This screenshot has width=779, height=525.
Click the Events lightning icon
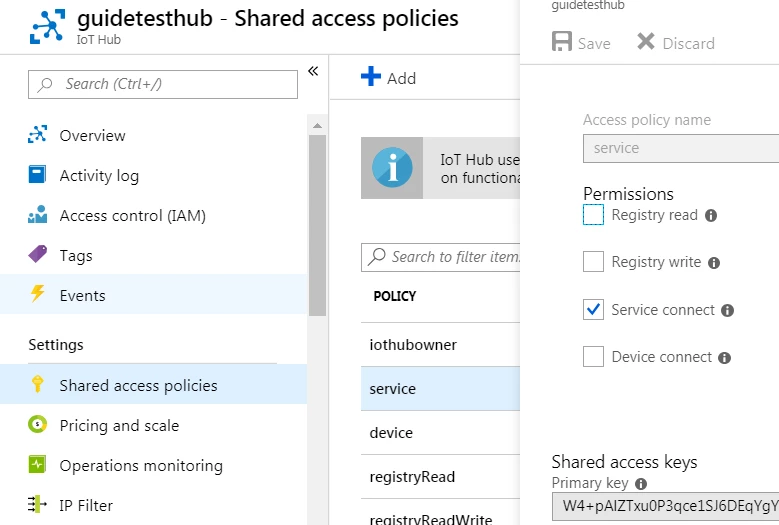37,294
